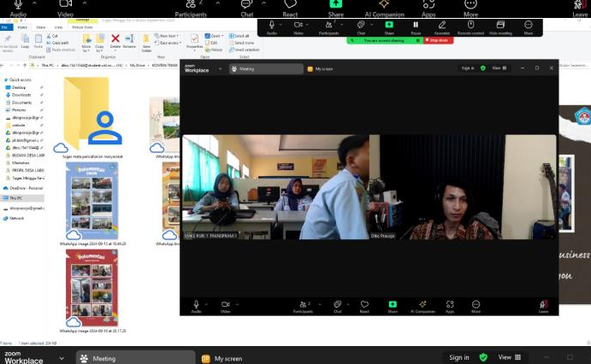
Task: Mute audio using the top bar microphone
Action: click(x=19, y=8)
